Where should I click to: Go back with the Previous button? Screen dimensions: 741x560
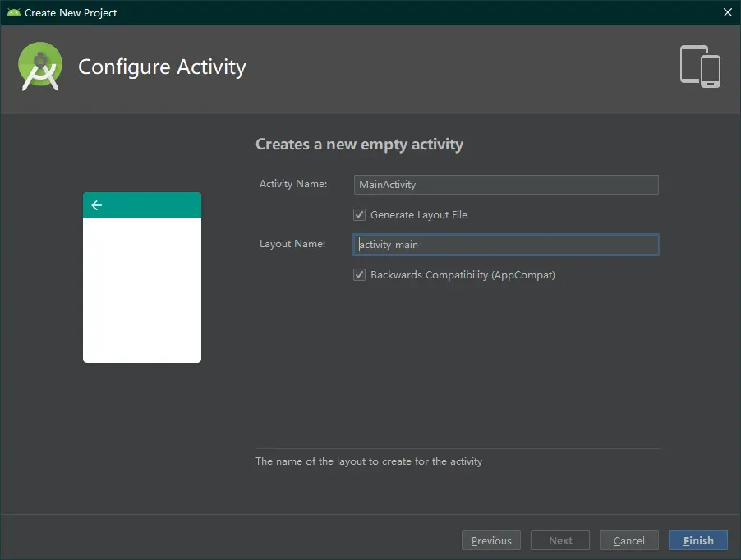[x=491, y=540]
